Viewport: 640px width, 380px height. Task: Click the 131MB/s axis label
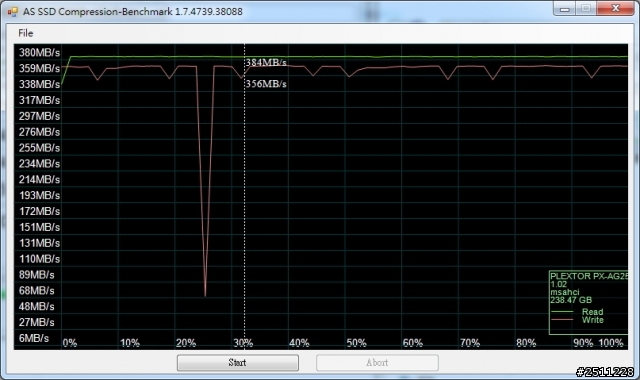39,243
